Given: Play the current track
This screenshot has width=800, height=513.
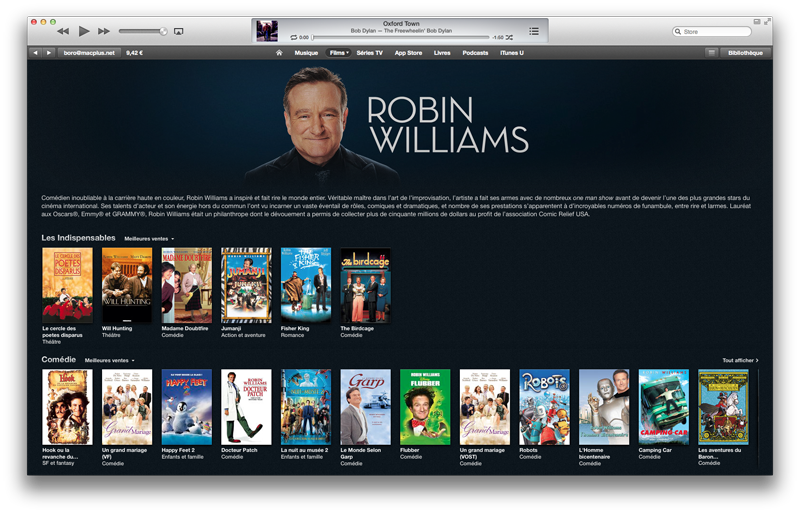Looking at the screenshot, I should click(84, 31).
